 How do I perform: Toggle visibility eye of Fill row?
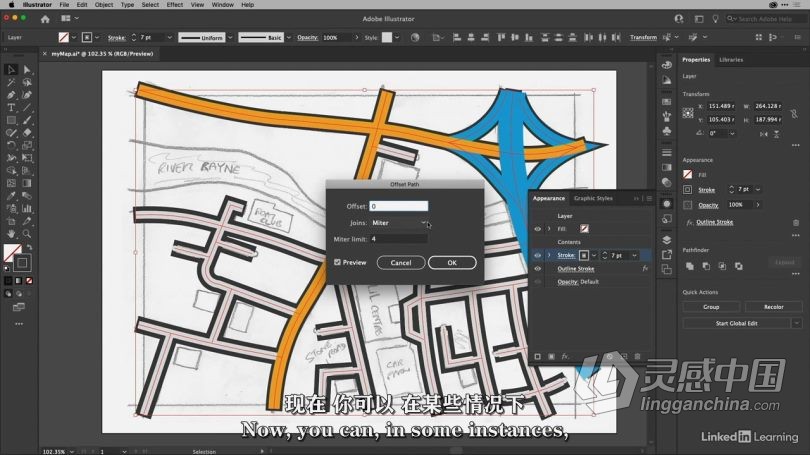(537, 229)
